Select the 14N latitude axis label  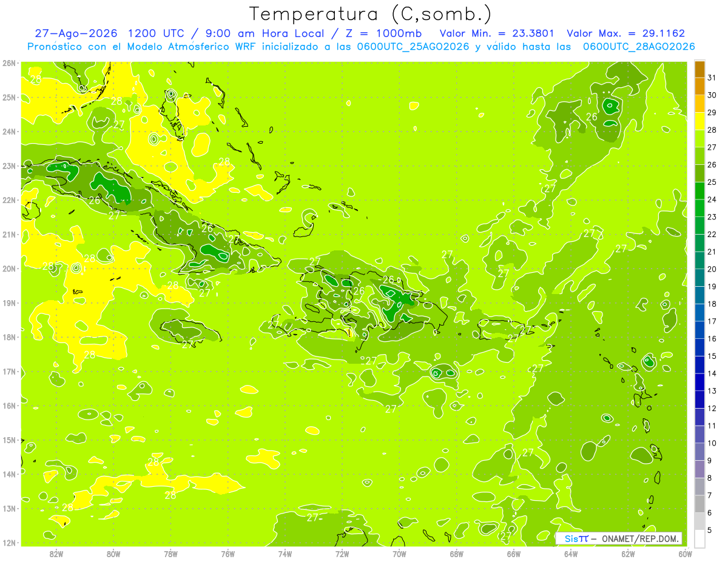(9, 474)
